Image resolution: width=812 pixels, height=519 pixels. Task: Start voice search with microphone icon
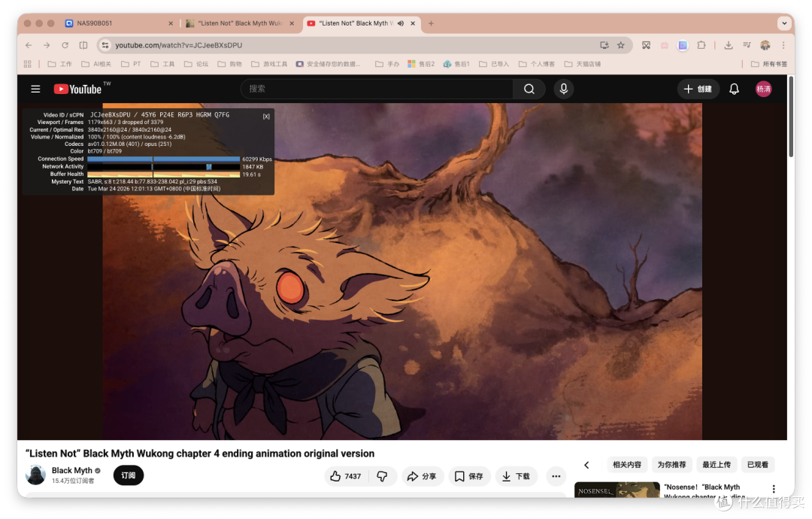[x=563, y=89]
